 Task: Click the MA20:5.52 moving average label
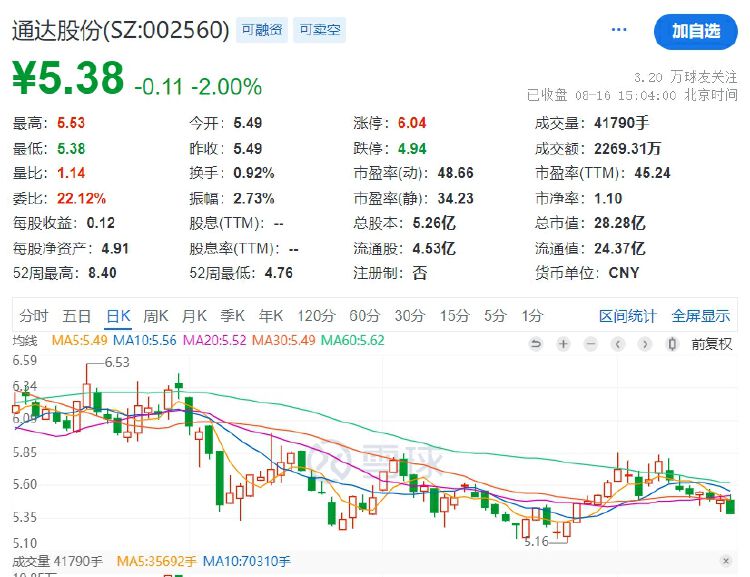pyautogui.click(x=215, y=341)
